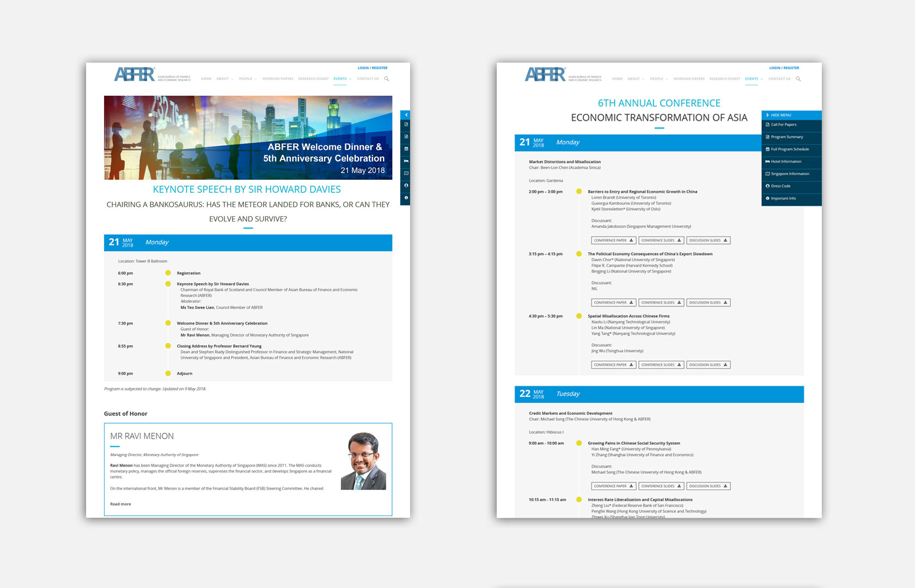
Task: Click the '22 MAY 2018 Tuesday' date header
Action: pos(659,394)
